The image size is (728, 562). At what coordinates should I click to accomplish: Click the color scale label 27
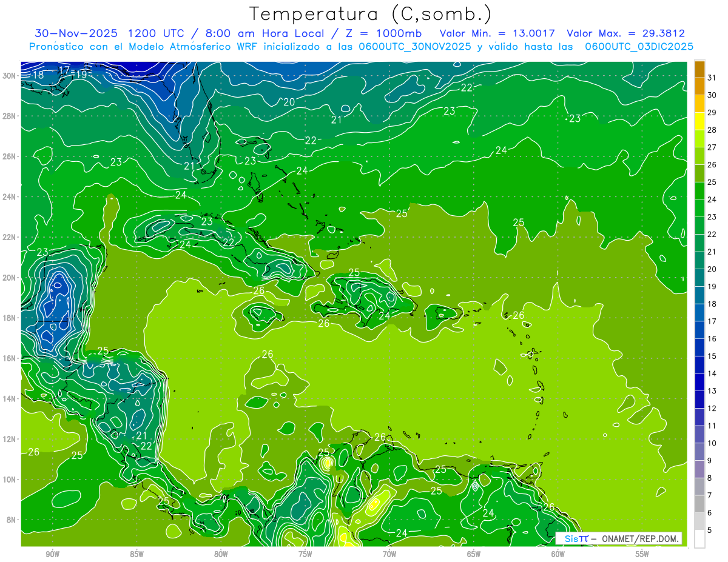click(712, 147)
